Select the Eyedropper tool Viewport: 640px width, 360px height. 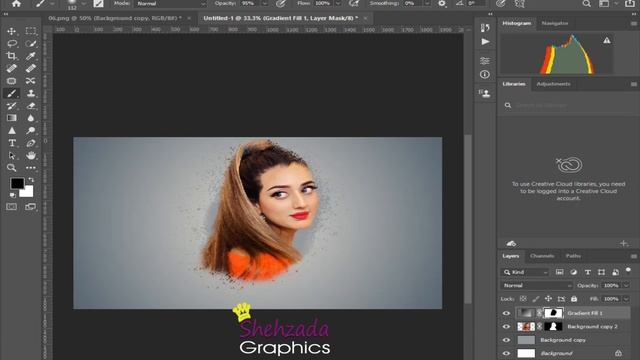tap(31, 56)
